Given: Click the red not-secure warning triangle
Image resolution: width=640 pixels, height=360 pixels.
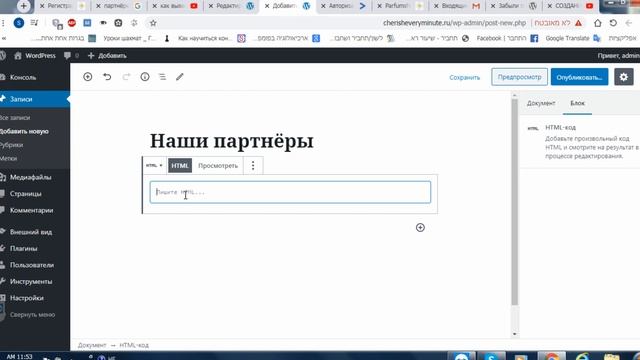Looking at the screenshot, I should click(x=578, y=23).
